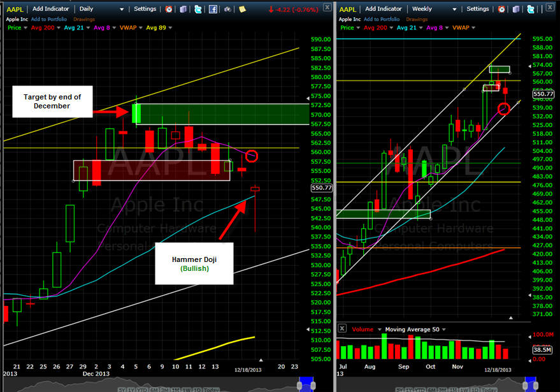Click the 38.5M volume value label

pyautogui.click(x=542, y=350)
